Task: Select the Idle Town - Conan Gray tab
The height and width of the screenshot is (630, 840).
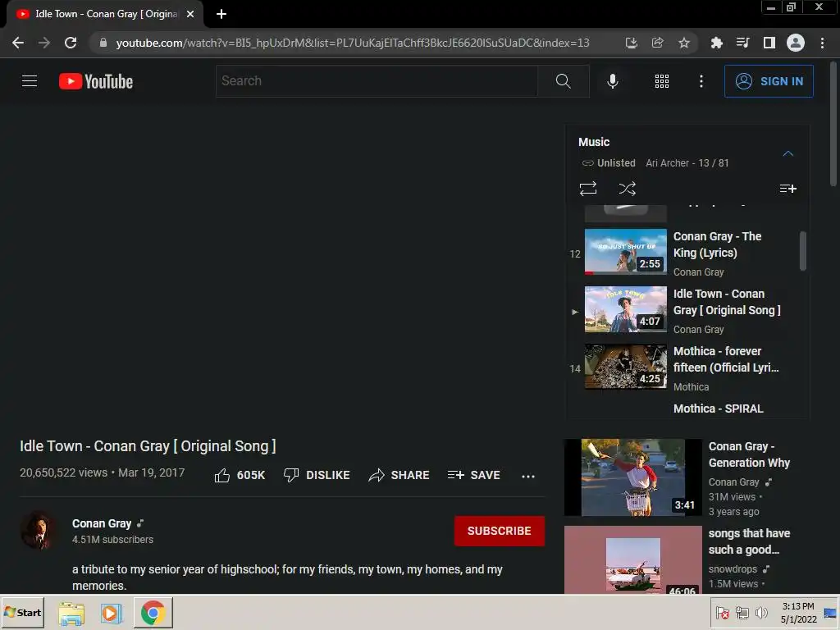Action: point(106,14)
